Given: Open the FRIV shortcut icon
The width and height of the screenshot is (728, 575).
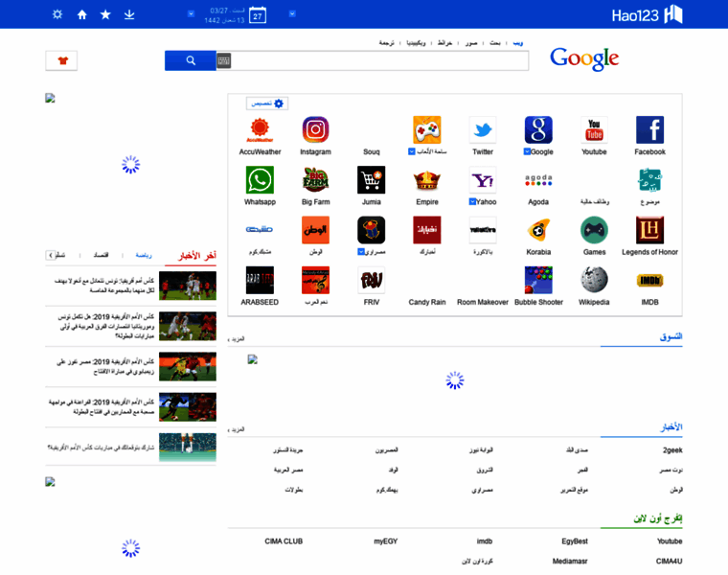Looking at the screenshot, I should coord(372,280).
